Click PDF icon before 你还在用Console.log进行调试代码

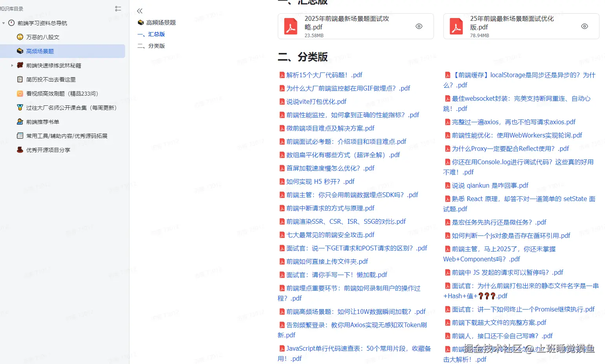pos(447,162)
